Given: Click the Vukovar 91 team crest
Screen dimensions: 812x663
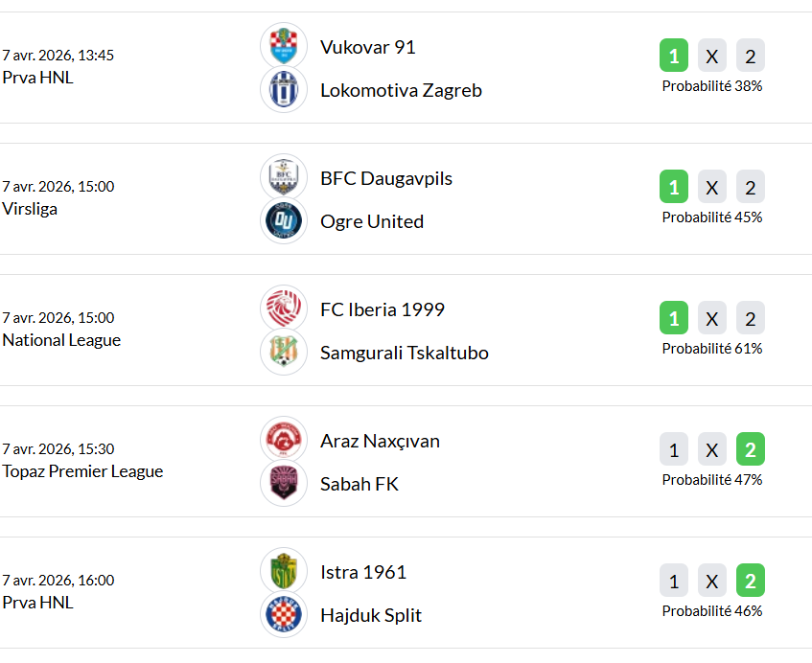Looking at the screenshot, I should pos(284,47).
